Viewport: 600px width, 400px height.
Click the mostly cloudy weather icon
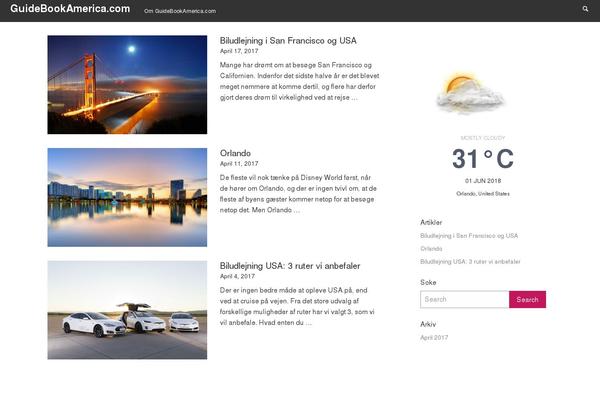[470, 93]
